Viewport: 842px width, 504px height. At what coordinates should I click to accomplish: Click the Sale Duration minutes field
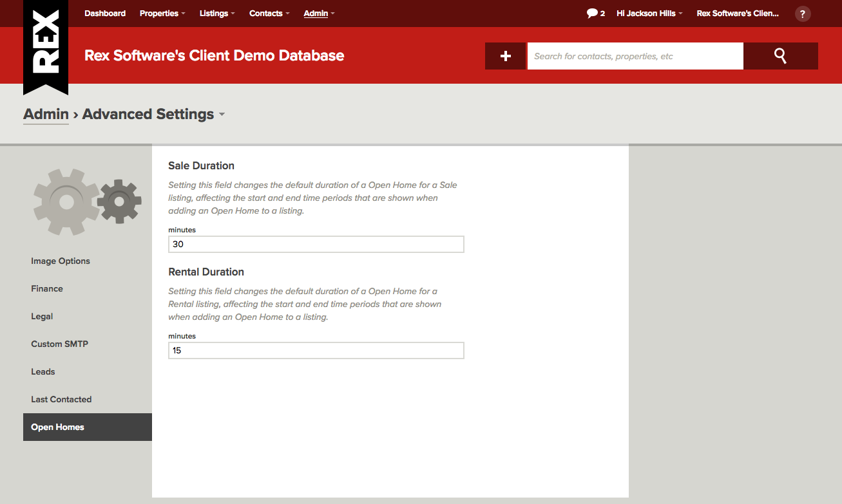pyautogui.click(x=316, y=245)
